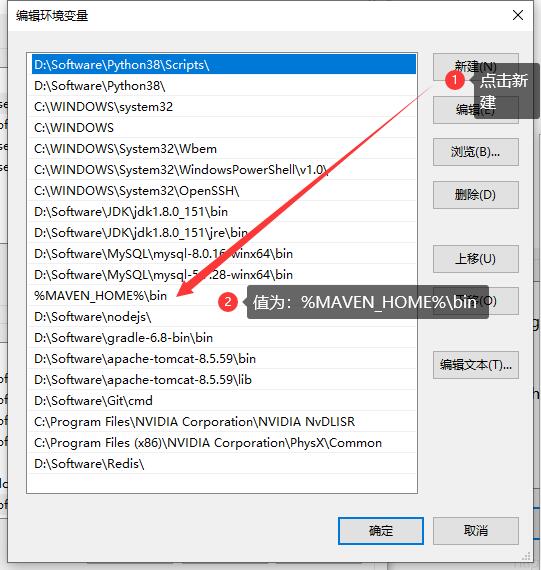Select the D:\Software\Redis\ entry
541x570 pixels.
(x=224, y=463)
